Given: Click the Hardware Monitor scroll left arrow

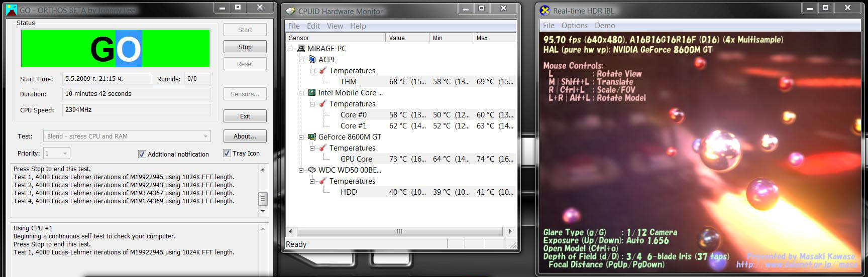Looking at the screenshot, I should point(291,231).
